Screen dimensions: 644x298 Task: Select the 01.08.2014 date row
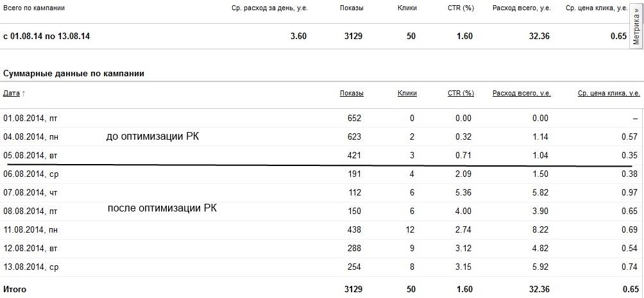pos(322,118)
